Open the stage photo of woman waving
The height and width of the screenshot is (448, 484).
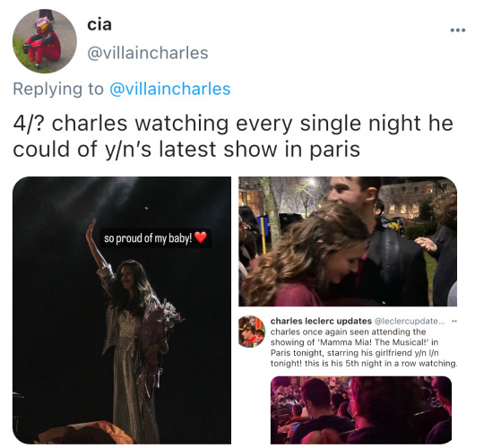tap(122, 310)
